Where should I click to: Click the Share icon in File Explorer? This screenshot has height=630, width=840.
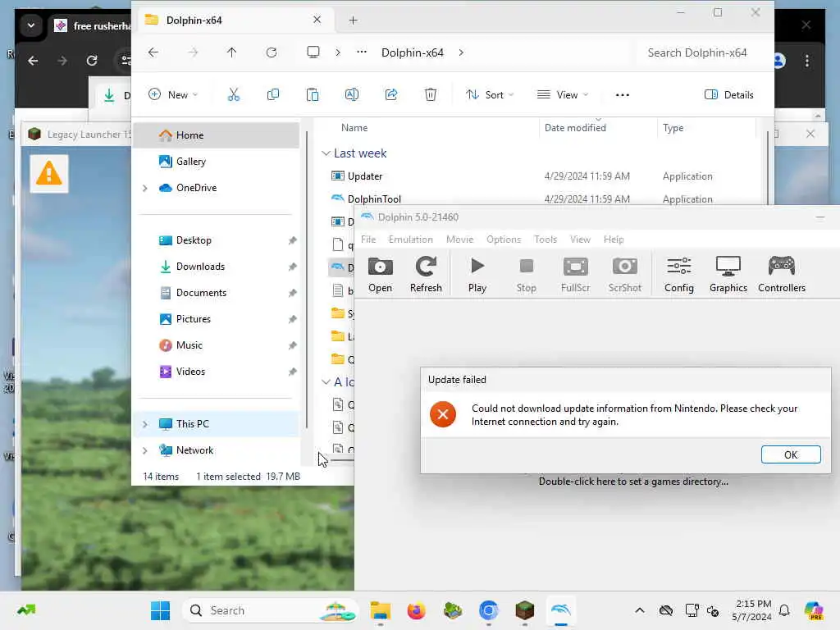[x=391, y=95]
